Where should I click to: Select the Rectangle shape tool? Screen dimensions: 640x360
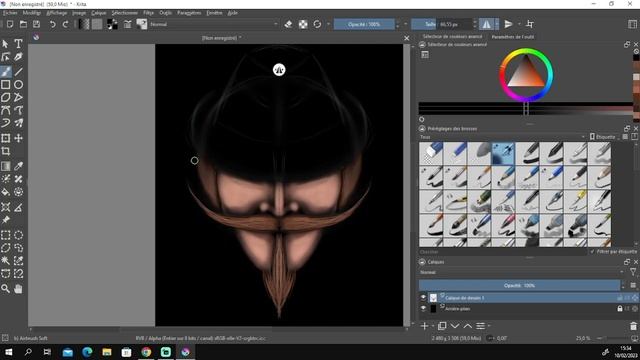(6, 84)
